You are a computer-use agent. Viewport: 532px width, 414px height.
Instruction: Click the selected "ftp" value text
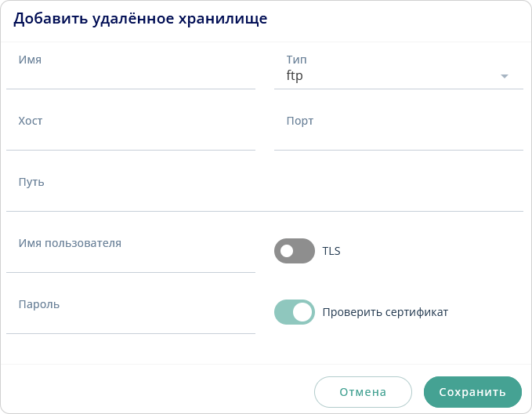tap(295, 76)
